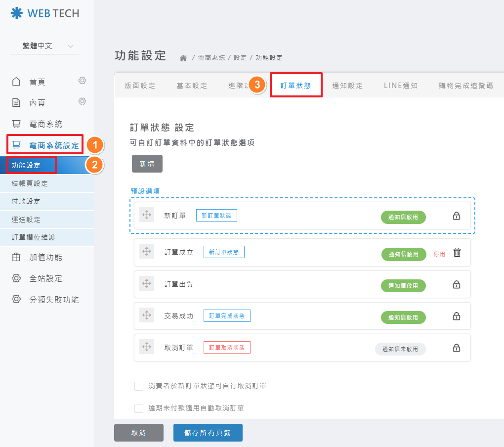
Task: Click the gear icon beside 首頁
Action: (83, 81)
